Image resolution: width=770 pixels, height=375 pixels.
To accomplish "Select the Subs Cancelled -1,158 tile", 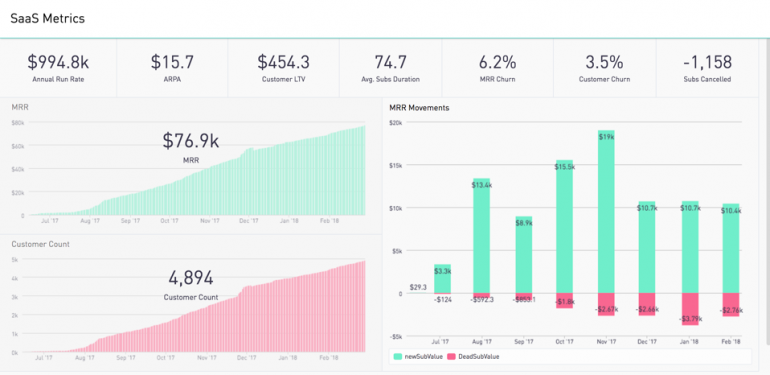I will 707,69.
